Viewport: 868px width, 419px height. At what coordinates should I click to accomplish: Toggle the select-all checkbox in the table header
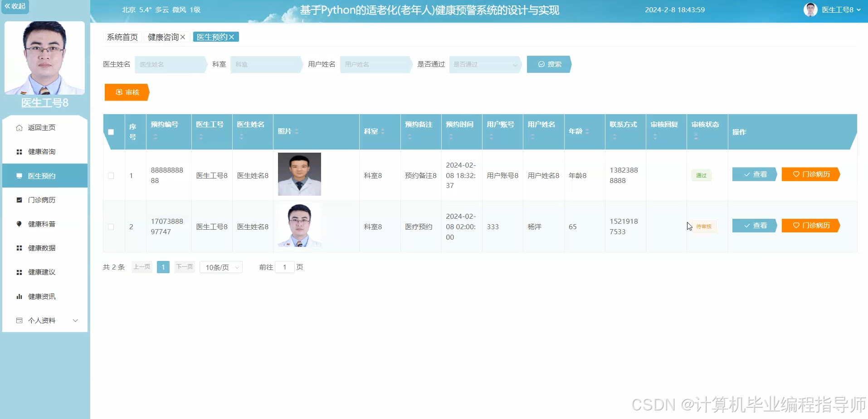click(111, 132)
